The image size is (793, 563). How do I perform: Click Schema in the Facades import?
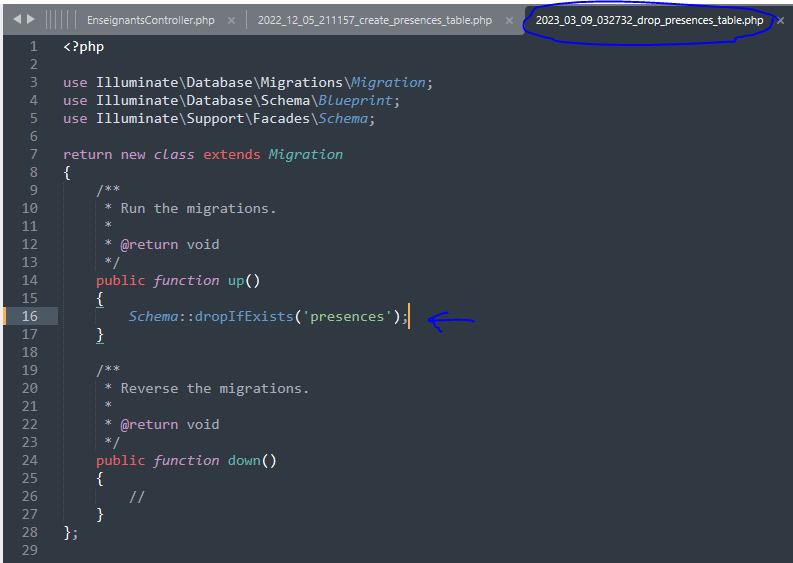coord(343,118)
